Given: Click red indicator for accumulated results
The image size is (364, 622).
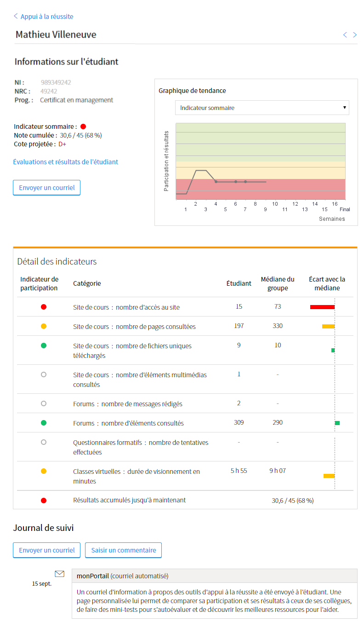Looking at the screenshot, I should tap(44, 501).
